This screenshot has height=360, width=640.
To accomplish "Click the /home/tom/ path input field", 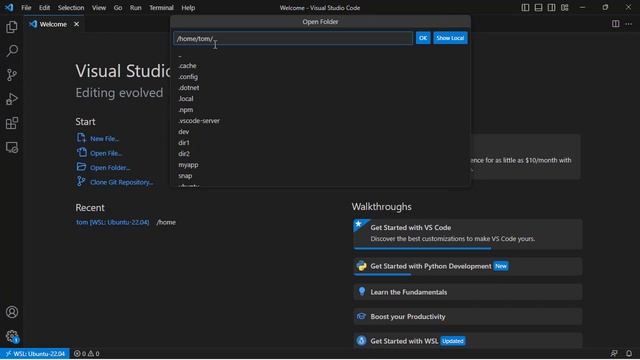I will tap(293, 38).
